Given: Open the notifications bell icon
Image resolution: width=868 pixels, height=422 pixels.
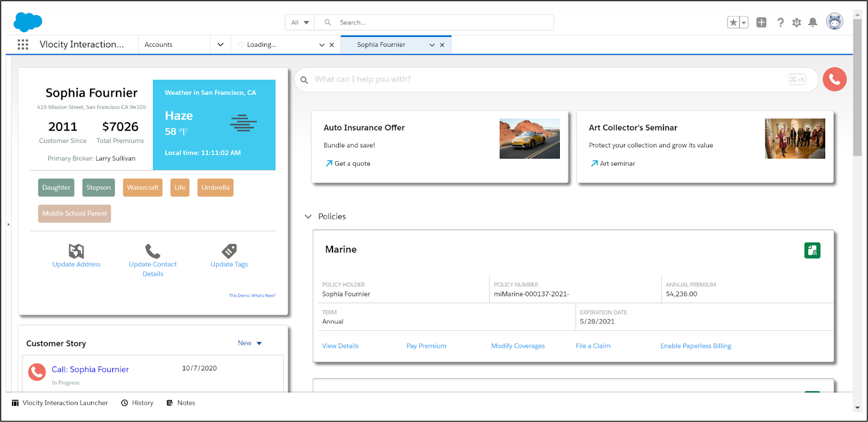Looking at the screenshot, I should [x=813, y=22].
